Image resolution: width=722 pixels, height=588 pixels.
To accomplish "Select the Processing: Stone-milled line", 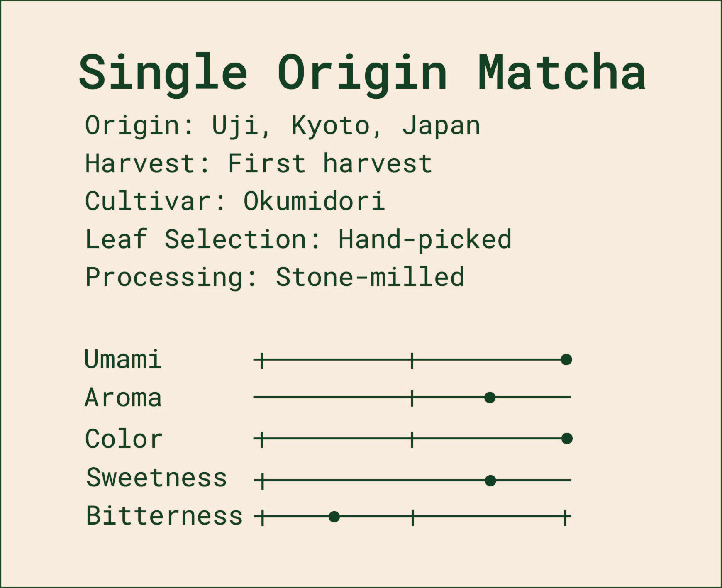I will 274,277.
